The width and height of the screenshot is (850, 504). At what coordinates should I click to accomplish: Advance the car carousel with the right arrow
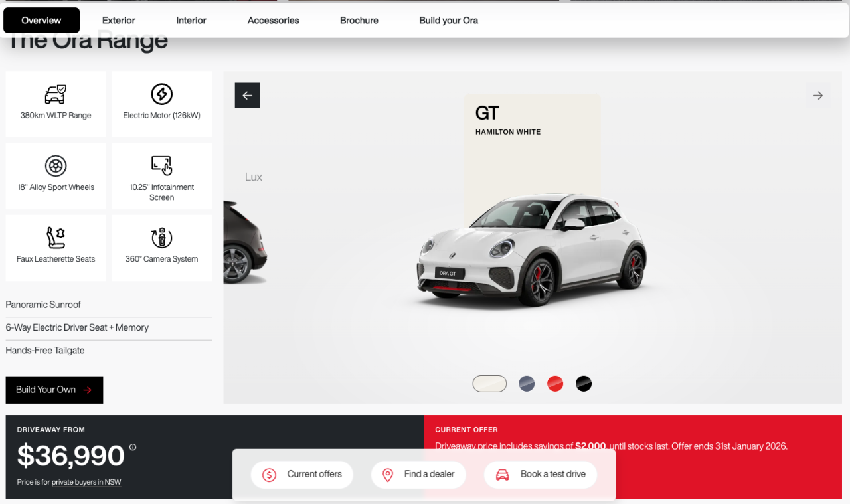pyautogui.click(x=817, y=95)
